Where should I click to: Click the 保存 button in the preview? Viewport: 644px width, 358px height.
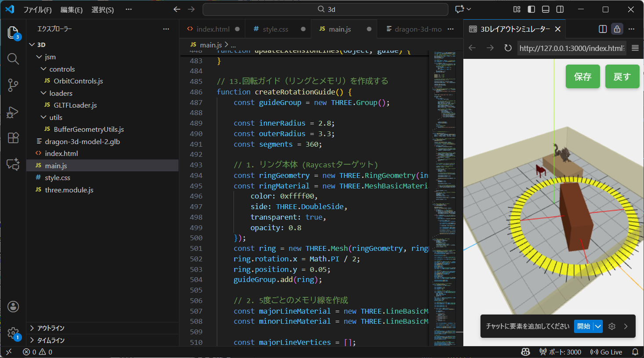click(x=582, y=76)
